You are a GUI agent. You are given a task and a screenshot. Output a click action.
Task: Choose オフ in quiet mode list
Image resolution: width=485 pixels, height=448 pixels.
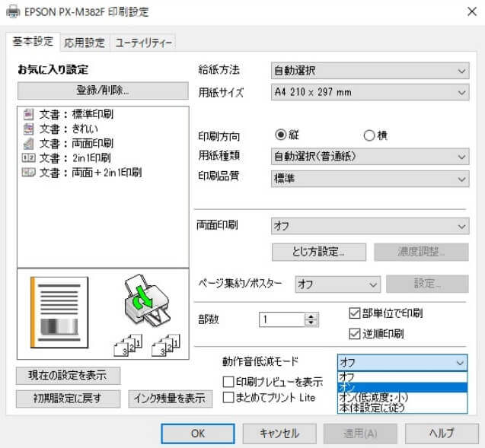click(403, 377)
